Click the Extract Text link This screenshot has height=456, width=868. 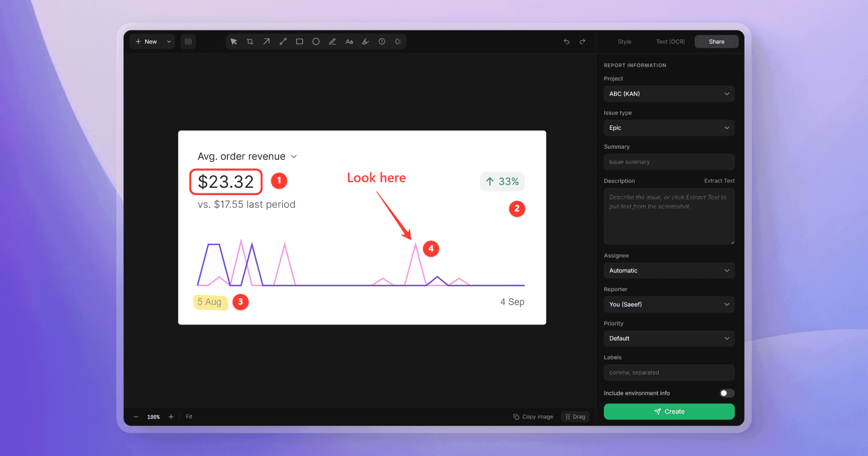719,181
